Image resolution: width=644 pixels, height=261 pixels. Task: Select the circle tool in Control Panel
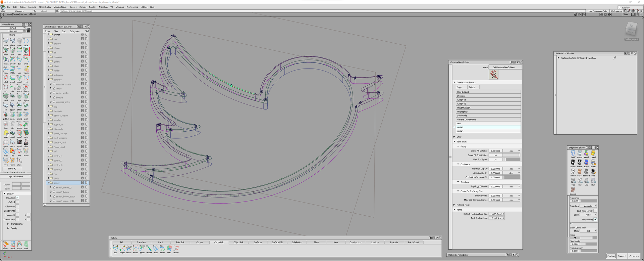click(x=26, y=42)
